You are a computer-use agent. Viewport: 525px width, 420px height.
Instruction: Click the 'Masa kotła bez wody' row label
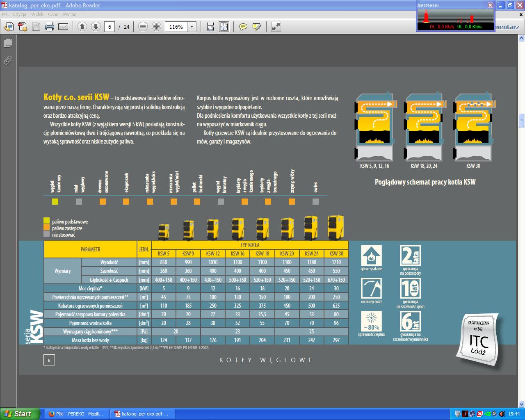pyautogui.click(x=91, y=340)
